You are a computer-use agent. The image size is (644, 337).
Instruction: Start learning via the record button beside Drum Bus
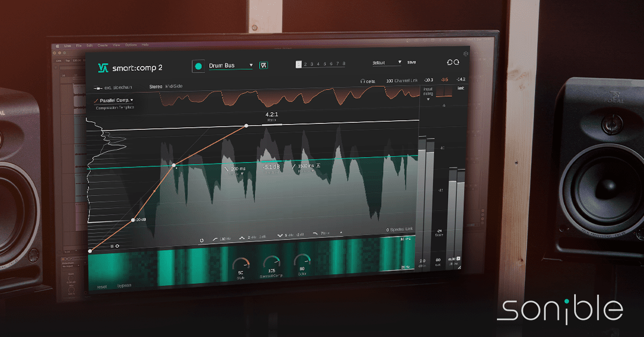[x=199, y=64]
